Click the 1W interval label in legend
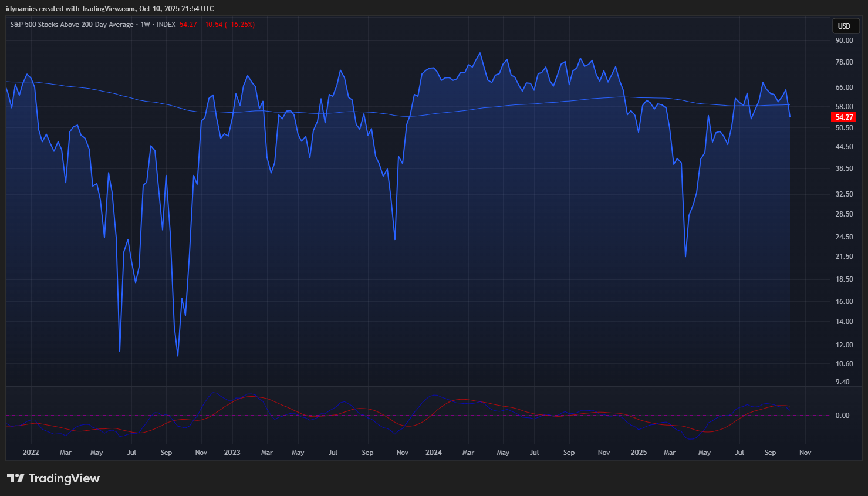This screenshot has height=496, width=868. [145, 25]
